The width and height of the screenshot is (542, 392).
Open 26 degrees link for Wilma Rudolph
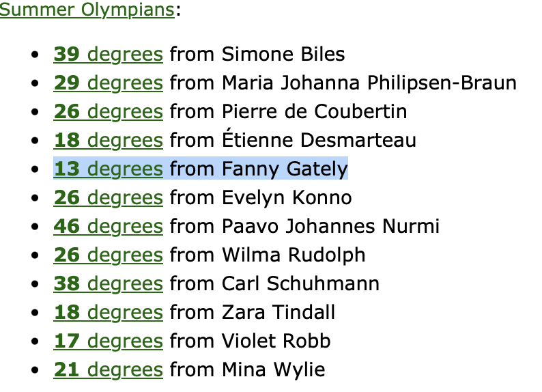108,255
